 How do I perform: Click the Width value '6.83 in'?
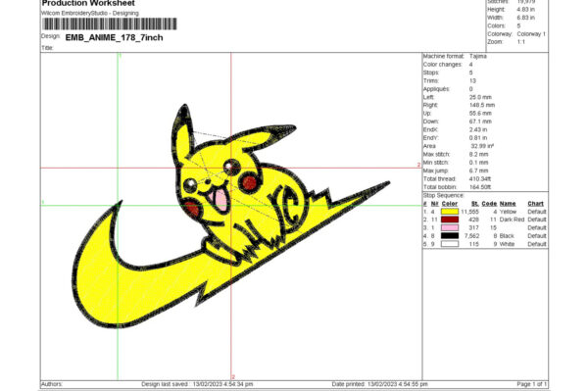click(525, 18)
